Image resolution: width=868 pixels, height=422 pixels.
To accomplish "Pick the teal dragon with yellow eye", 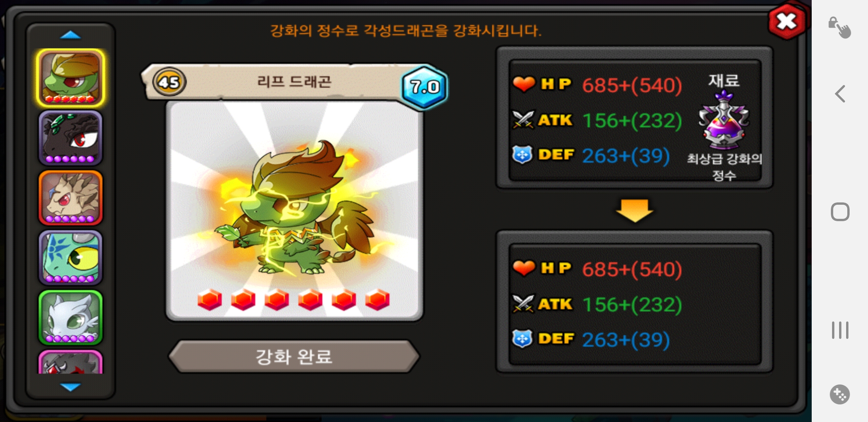I will pyautogui.click(x=70, y=257).
